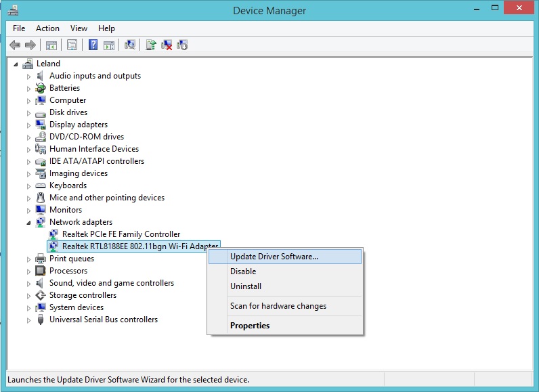
Task: Click the Uninstall device toolbar icon with red X
Action: (x=167, y=45)
